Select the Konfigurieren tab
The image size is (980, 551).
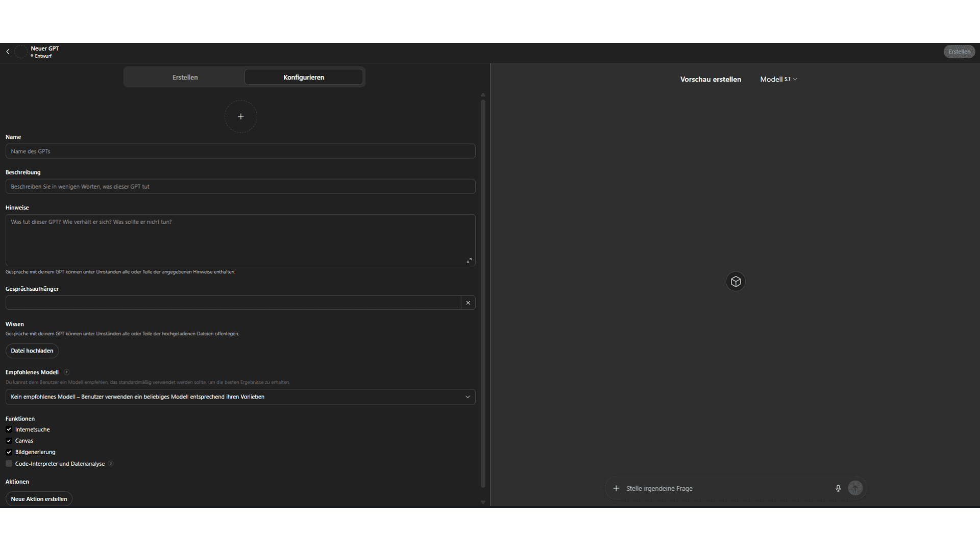click(304, 77)
